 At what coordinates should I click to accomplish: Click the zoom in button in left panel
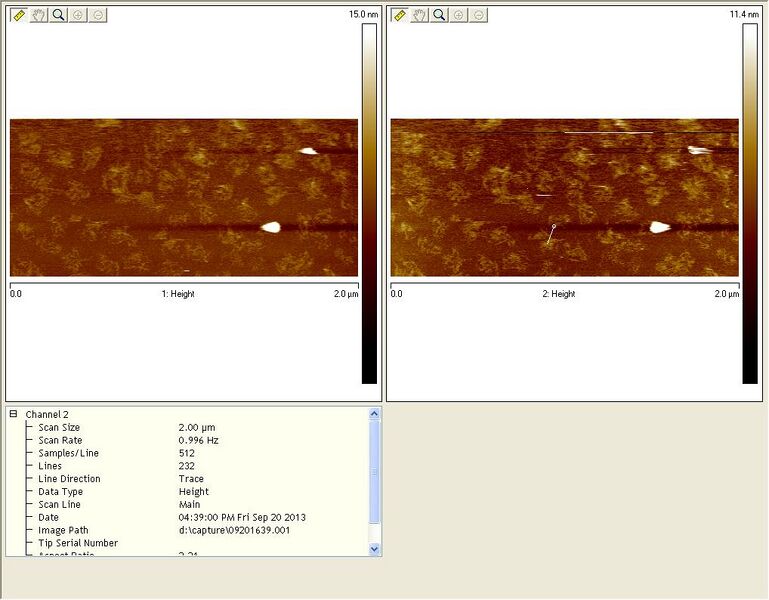tap(79, 15)
